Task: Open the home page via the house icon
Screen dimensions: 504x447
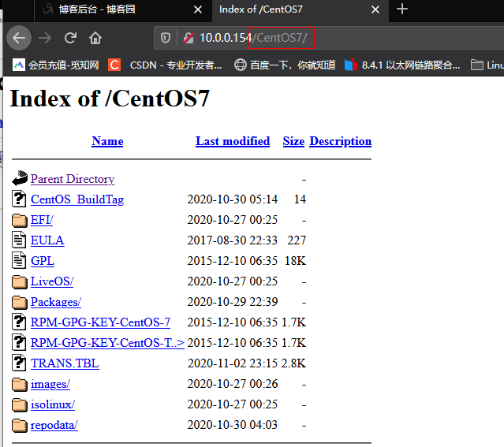Action: pyautogui.click(x=95, y=38)
